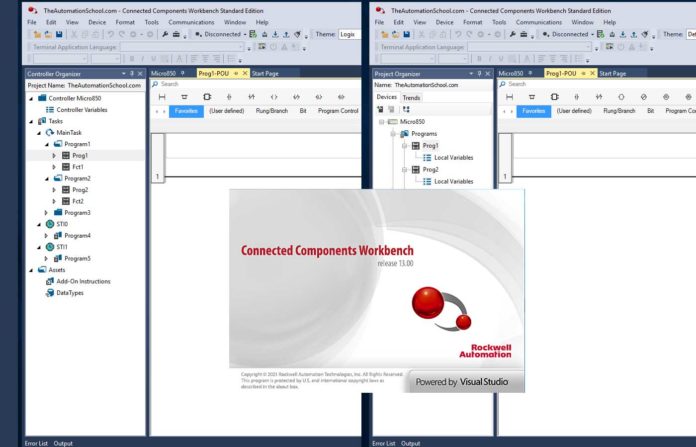Click the STI0 timed task icon

coord(50,224)
